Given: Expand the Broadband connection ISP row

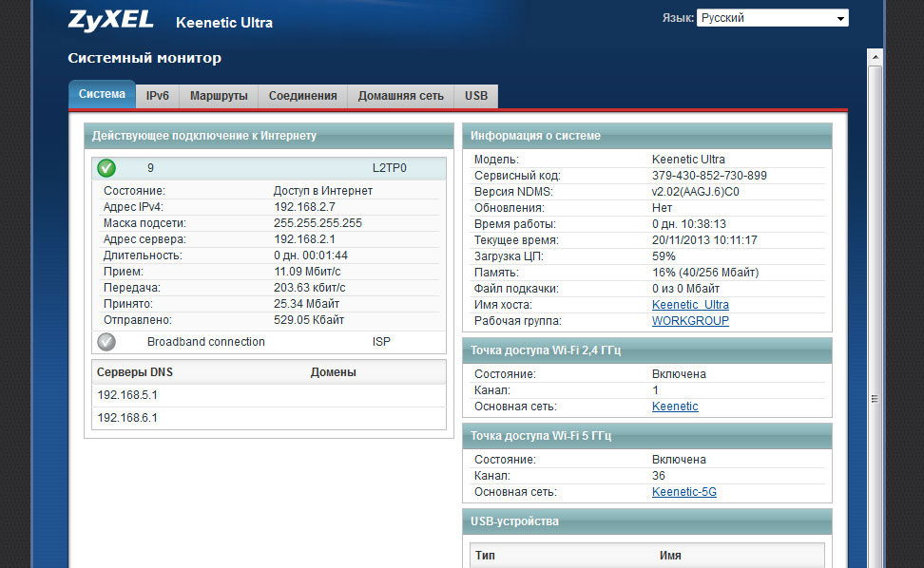Looking at the screenshot, I should click(x=269, y=342).
